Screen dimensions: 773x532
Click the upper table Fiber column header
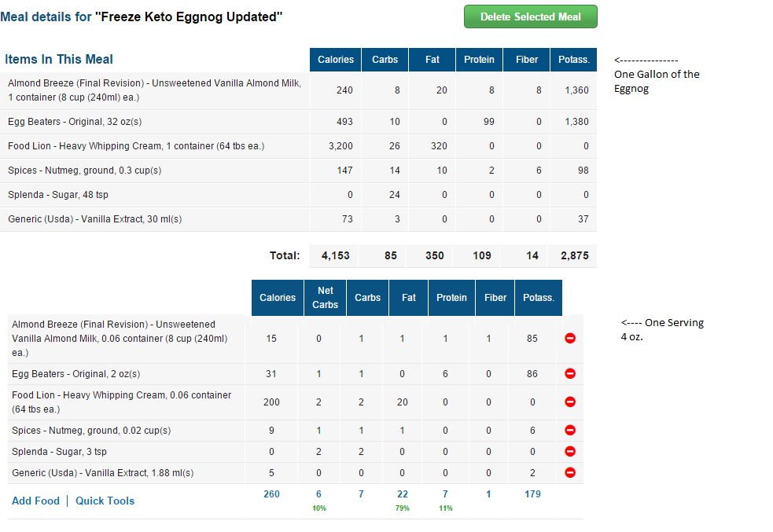point(527,60)
